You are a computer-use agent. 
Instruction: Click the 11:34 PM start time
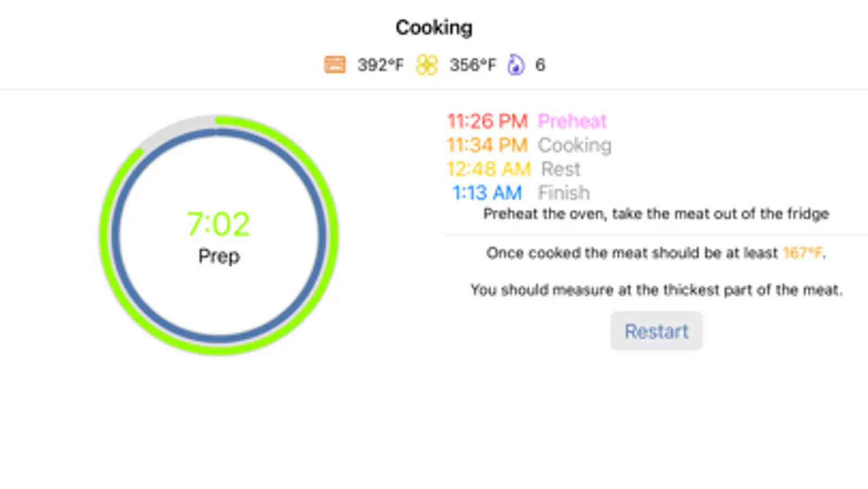click(x=487, y=145)
